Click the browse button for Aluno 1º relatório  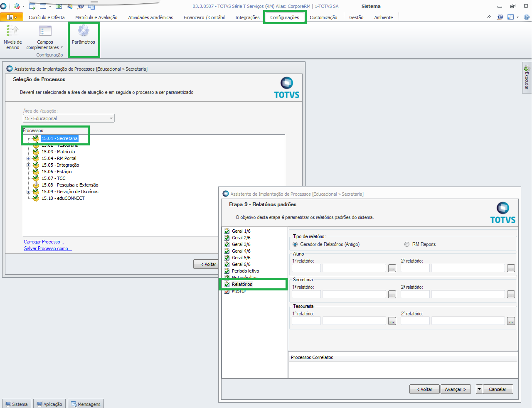click(x=392, y=268)
